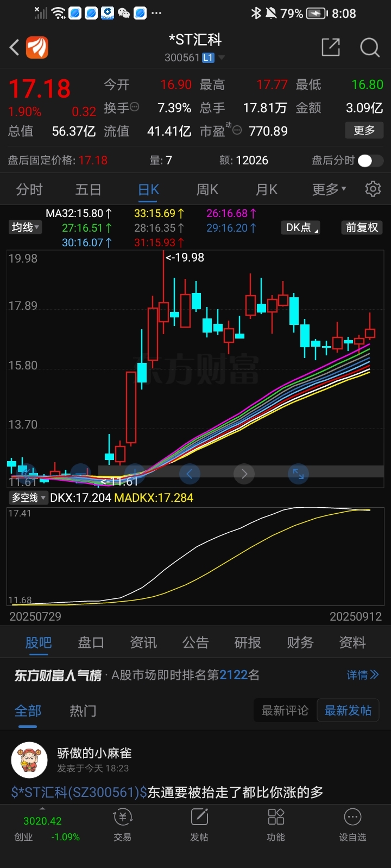
Task: Tap the 交易 yen icon
Action: point(122,817)
